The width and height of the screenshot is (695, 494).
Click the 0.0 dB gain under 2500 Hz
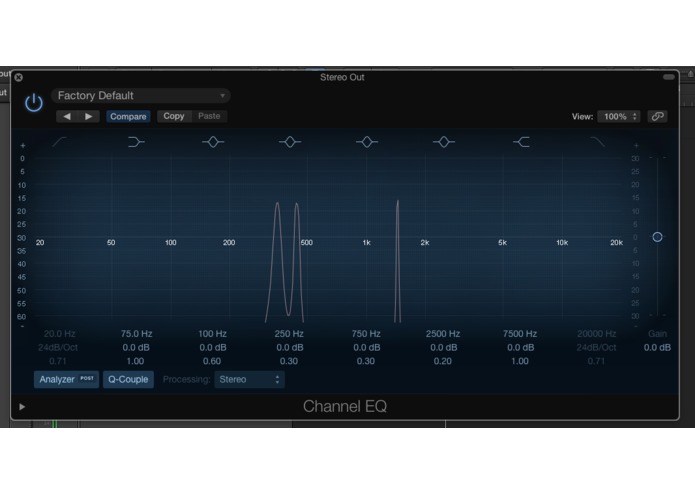(444, 348)
